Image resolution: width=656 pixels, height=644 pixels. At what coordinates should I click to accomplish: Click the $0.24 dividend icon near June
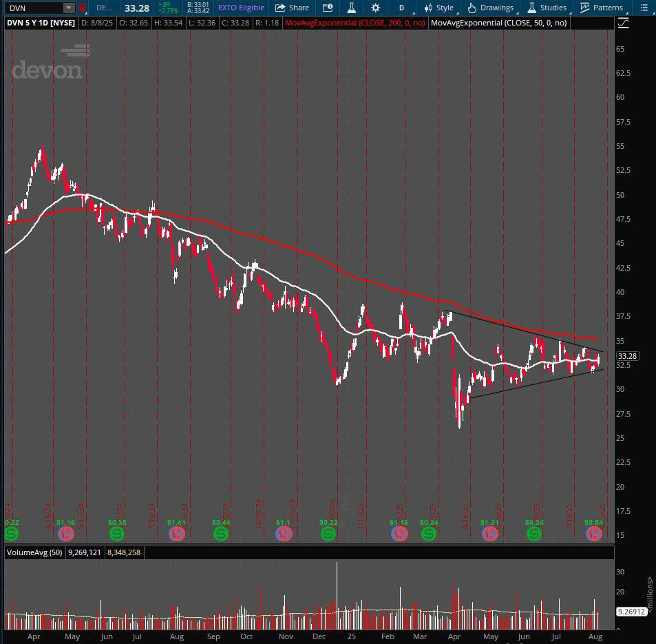[x=534, y=534]
